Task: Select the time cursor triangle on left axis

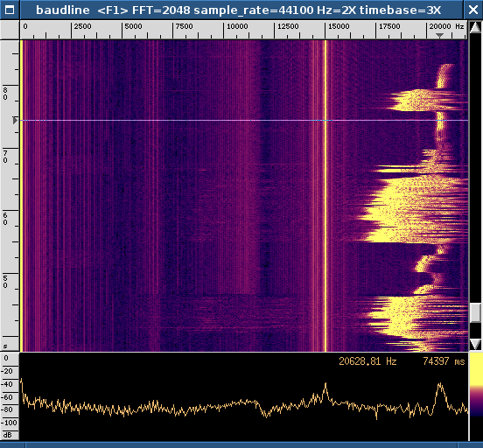Action: 15,120
